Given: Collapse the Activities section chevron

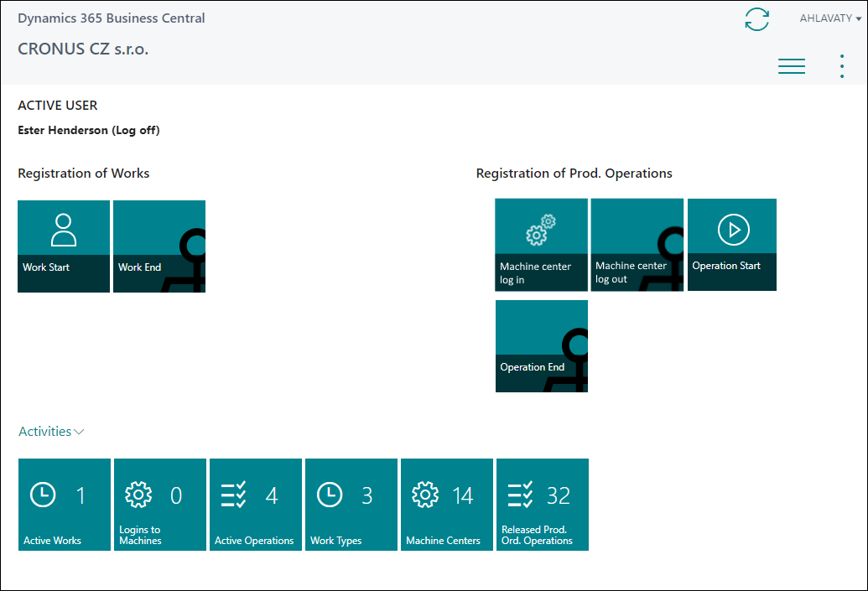Looking at the screenshot, I should [79, 432].
